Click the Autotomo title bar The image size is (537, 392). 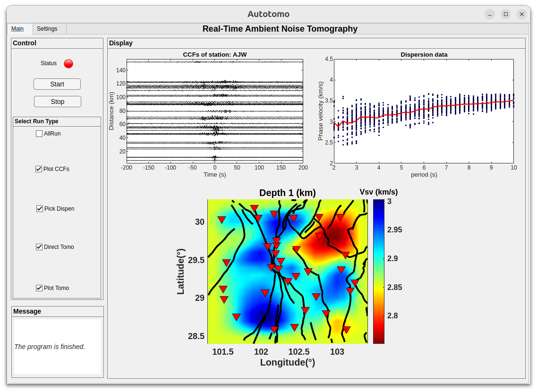point(268,14)
